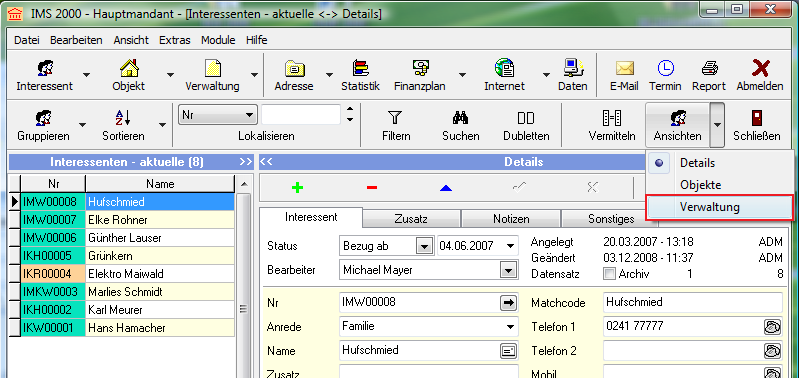Toggle the Archiv checkbox
The width and height of the screenshot is (799, 378).
[x=609, y=274]
